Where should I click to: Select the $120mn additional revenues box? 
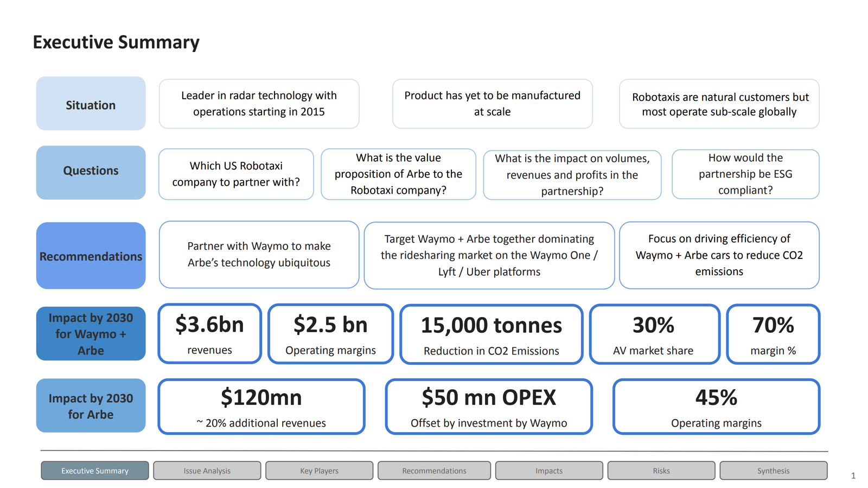[x=261, y=407]
